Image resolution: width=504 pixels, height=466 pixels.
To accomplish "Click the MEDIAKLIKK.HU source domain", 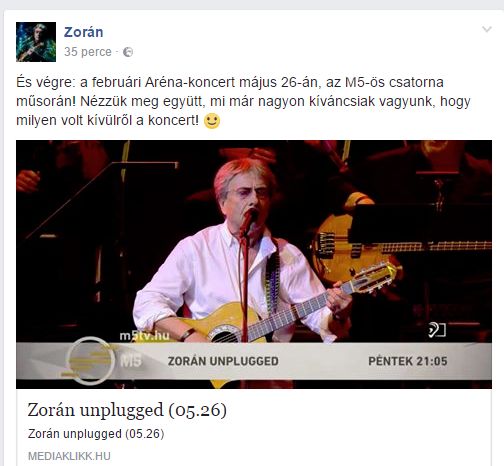I will click(69, 456).
